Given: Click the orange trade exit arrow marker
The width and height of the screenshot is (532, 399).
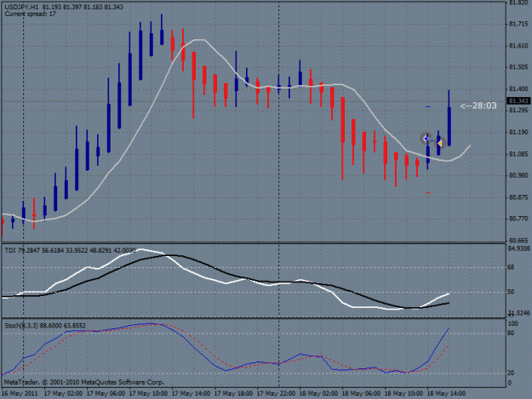Looking at the screenshot, I should 440,144.
